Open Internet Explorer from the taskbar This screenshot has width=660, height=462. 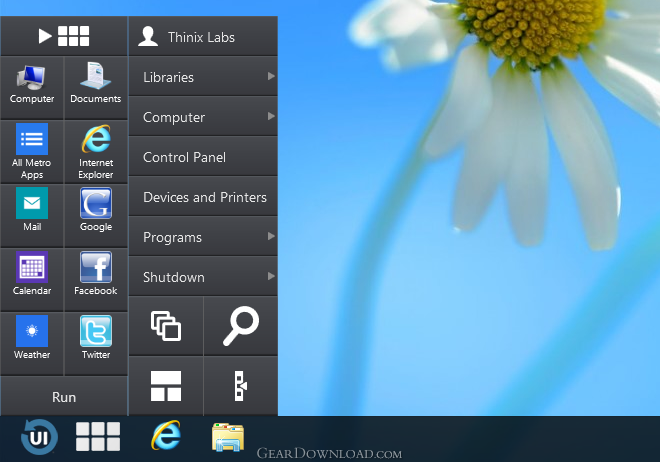click(x=166, y=436)
